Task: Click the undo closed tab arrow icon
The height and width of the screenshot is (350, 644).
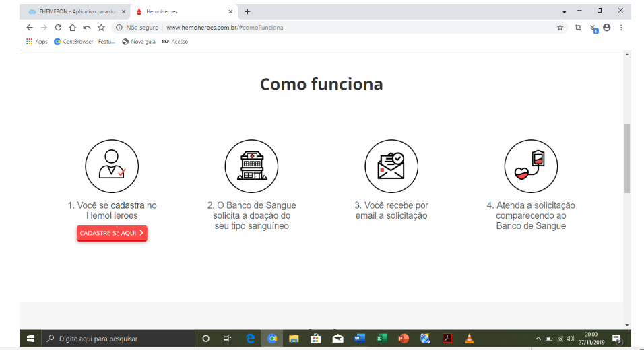Action: tap(87, 28)
